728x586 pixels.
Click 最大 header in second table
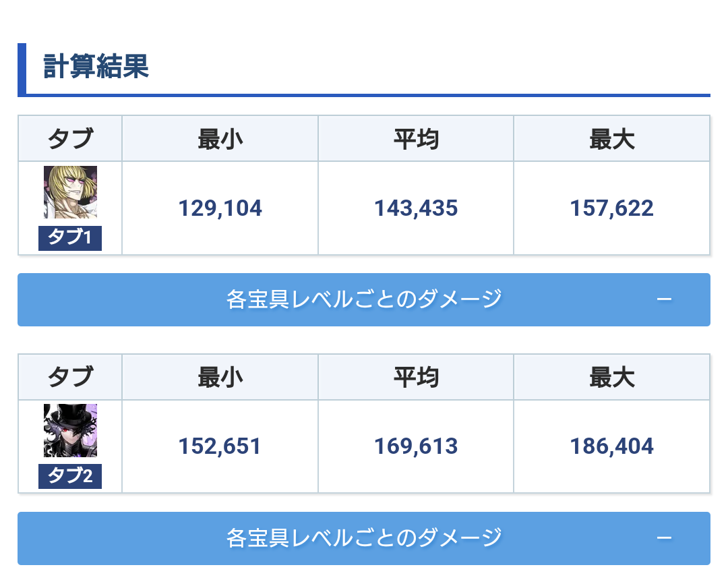tap(611, 377)
